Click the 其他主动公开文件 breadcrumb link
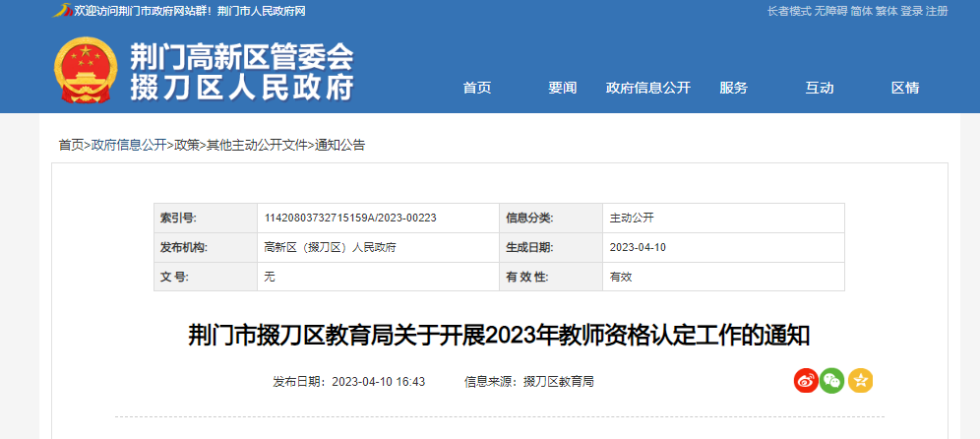Viewport: 980px width, 439px height. pyautogui.click(x=257, y=145)
